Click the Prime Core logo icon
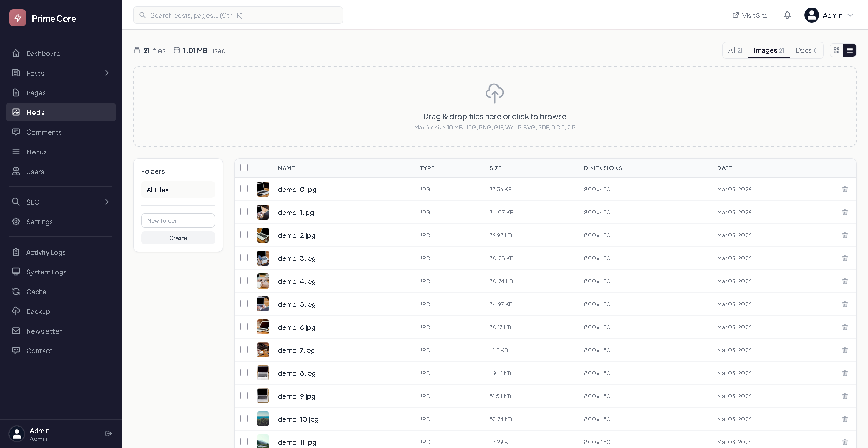868x448 pixels. tap(18, 18)
